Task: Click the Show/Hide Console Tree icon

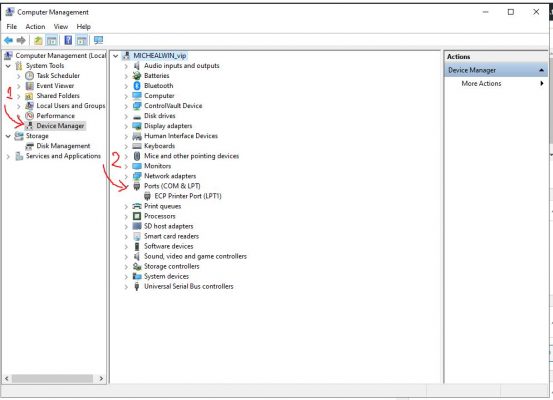Action: [52, 41]
